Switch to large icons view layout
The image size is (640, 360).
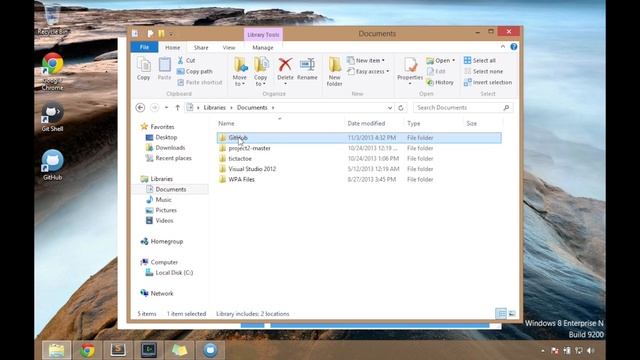pos(512,313)
